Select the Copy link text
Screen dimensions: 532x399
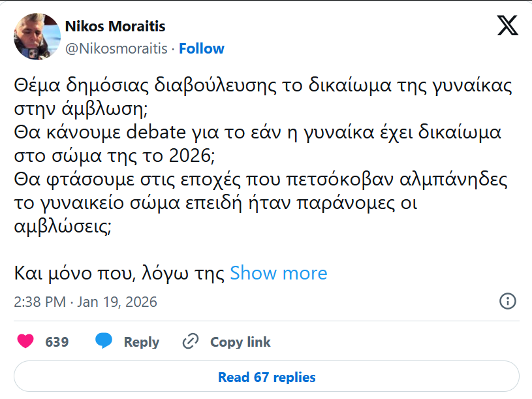click(x=240, y=342)
